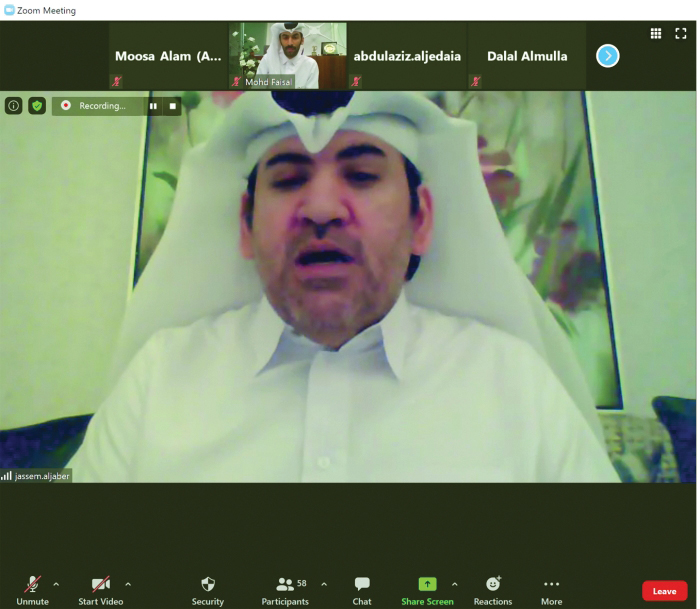Click the green encryption shield icon
700x609 pixels.
click(x=37, y=106)
